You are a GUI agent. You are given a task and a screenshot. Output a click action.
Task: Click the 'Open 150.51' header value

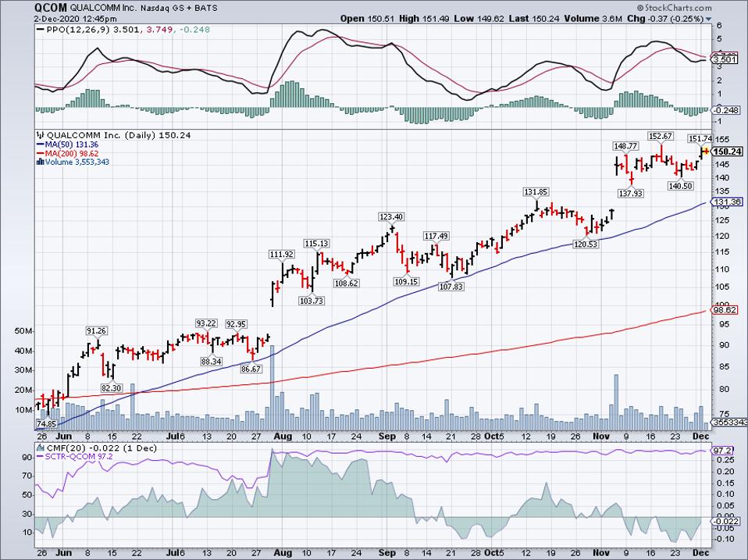coord(367,19)
